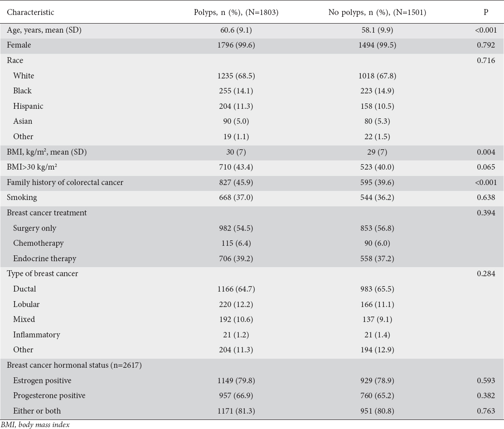Click the Characteristic column header
Screen dimensions: 504x429
(x=30, y=12)
